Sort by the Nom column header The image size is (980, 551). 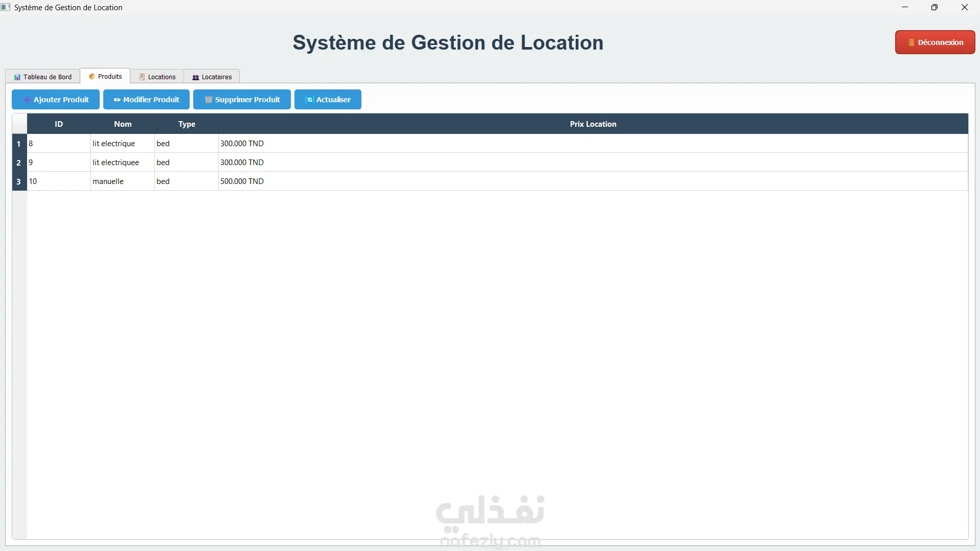(123, 124)
